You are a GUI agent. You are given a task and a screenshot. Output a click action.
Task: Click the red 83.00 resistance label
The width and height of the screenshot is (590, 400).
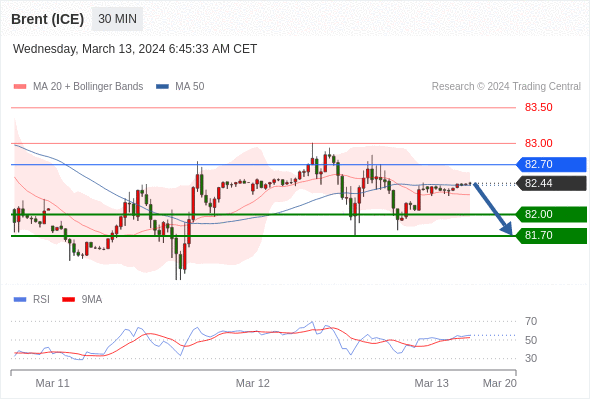[x=539, y=143]
